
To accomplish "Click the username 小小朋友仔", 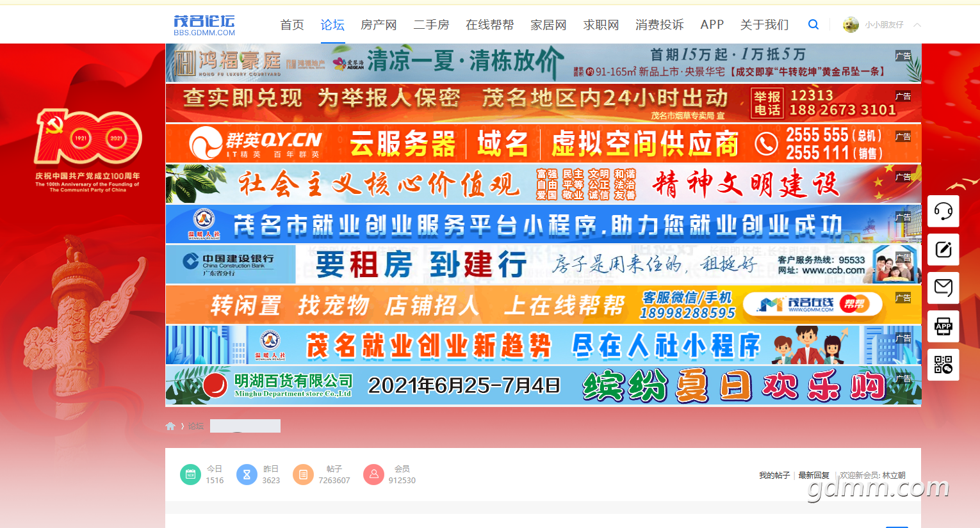I will 884,25.
